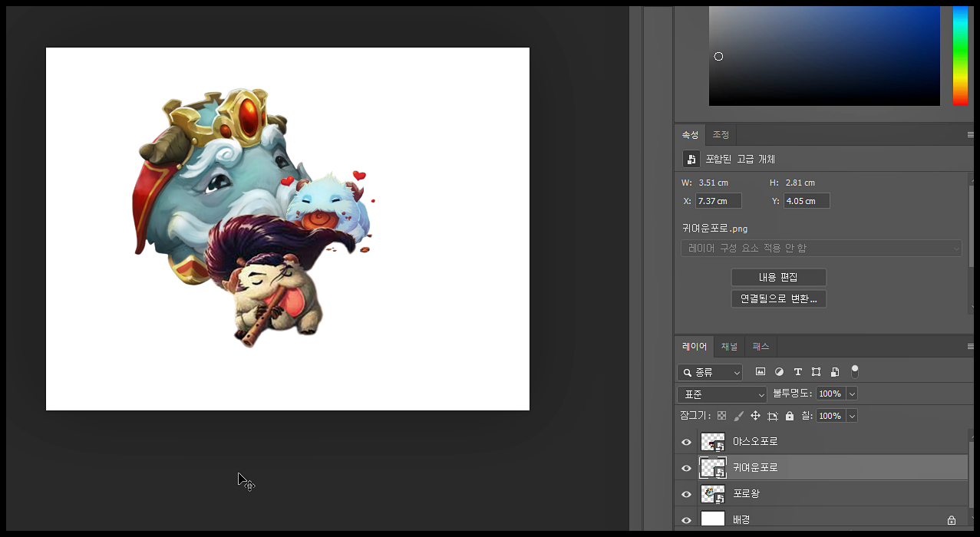Switch to the 조정 tab

click(x=721, y=134)
